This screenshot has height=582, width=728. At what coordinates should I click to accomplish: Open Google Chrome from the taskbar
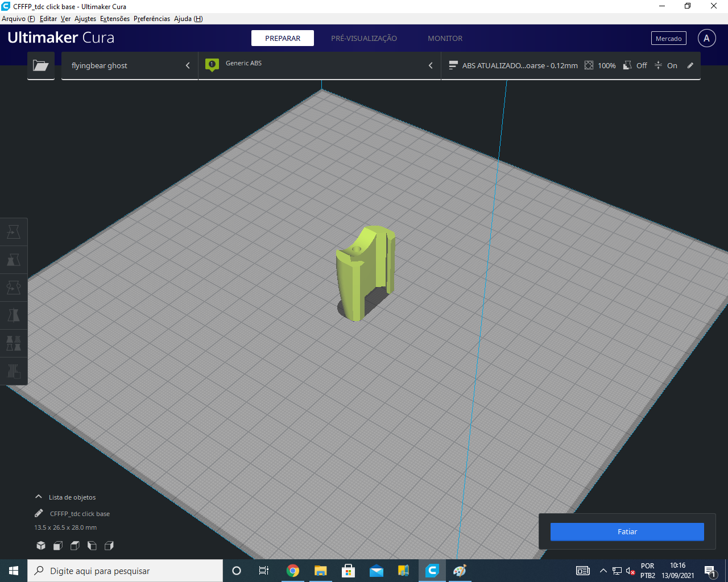pos(293,571)
